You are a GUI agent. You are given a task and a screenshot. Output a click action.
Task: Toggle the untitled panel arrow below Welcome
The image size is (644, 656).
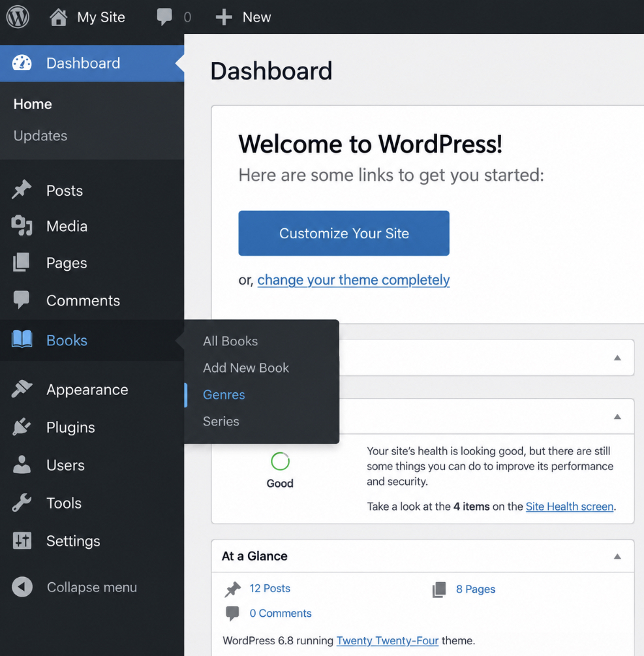coord(617,358)
